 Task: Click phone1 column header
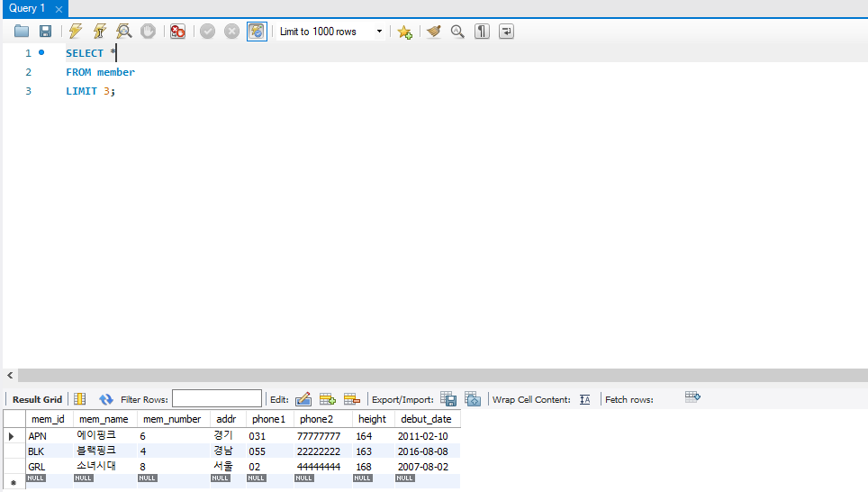[268, 419]
